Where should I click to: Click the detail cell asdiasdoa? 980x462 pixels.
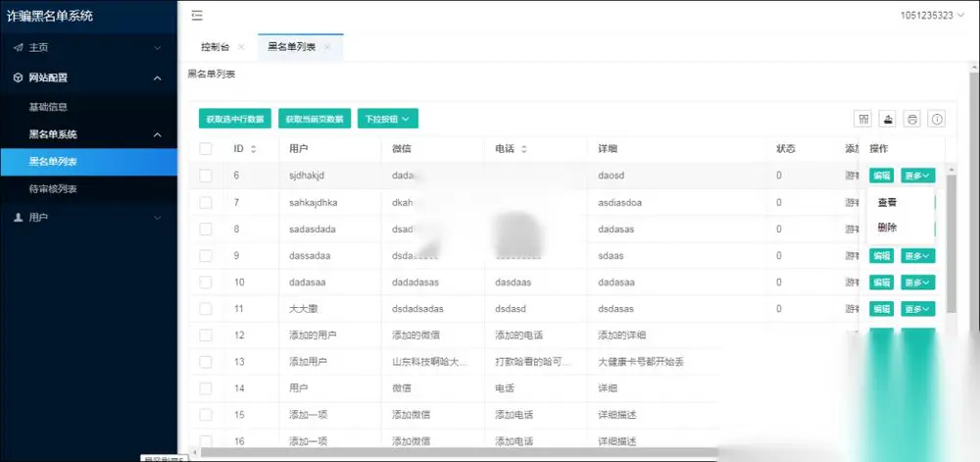(x=619, y=203)
